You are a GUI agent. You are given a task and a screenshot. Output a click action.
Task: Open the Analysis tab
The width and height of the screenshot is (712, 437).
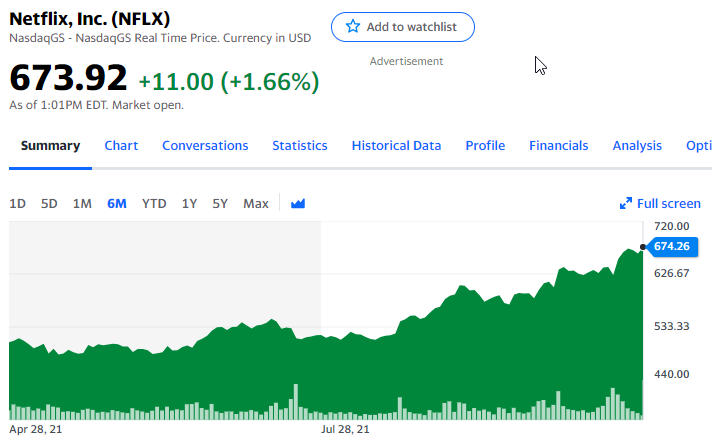click(637, 145)
